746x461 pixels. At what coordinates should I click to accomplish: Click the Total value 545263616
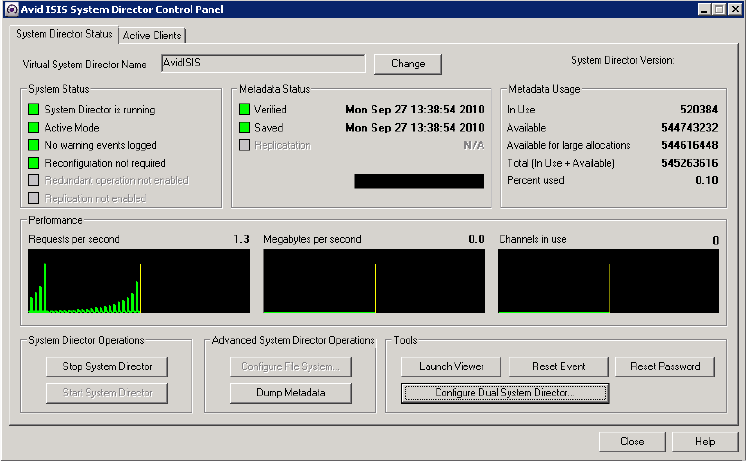point(689,163)
